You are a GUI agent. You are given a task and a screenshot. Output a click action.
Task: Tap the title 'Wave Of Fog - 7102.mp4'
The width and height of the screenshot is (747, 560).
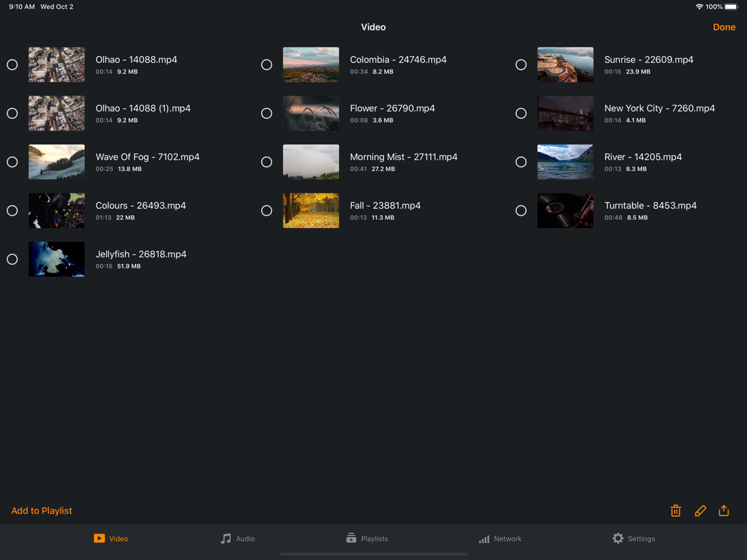pyautogui.click(x=148, y=157)
